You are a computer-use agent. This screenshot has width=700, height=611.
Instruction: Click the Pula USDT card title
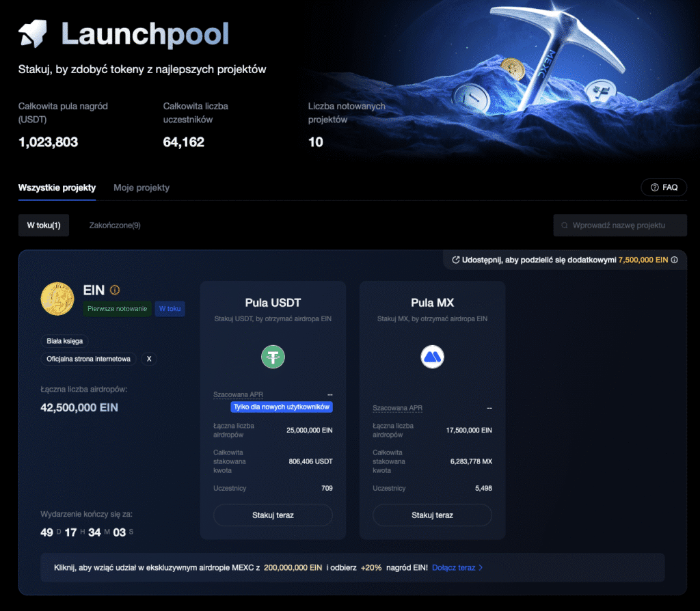click(x=273, y=303)
